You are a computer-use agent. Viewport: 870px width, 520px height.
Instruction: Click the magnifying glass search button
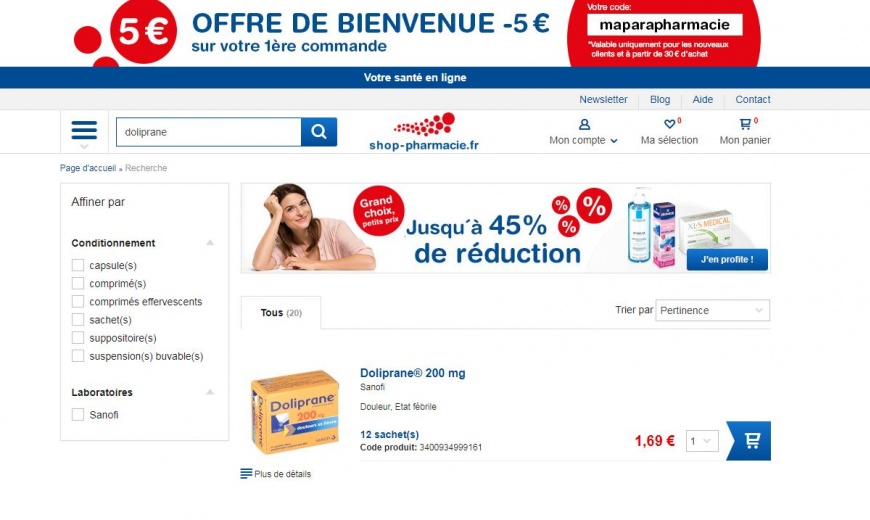coord(319,132)
